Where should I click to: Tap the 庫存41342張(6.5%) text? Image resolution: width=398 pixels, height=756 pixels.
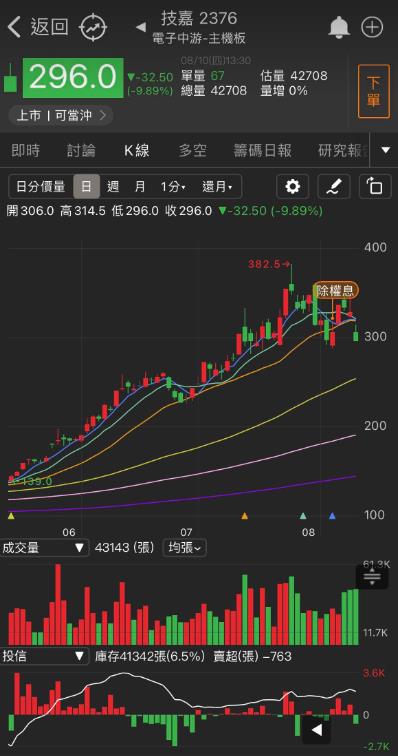point(150,656)
